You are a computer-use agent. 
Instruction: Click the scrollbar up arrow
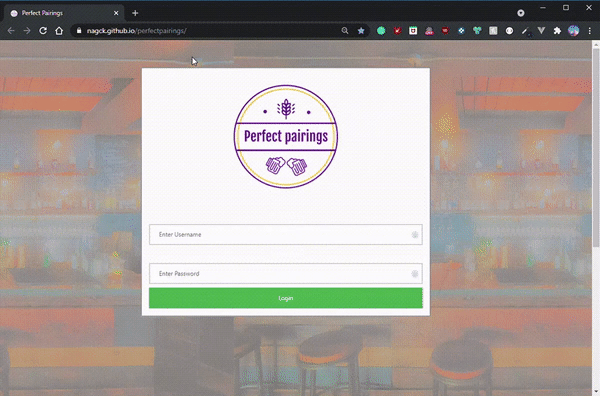tap(596, 45)
